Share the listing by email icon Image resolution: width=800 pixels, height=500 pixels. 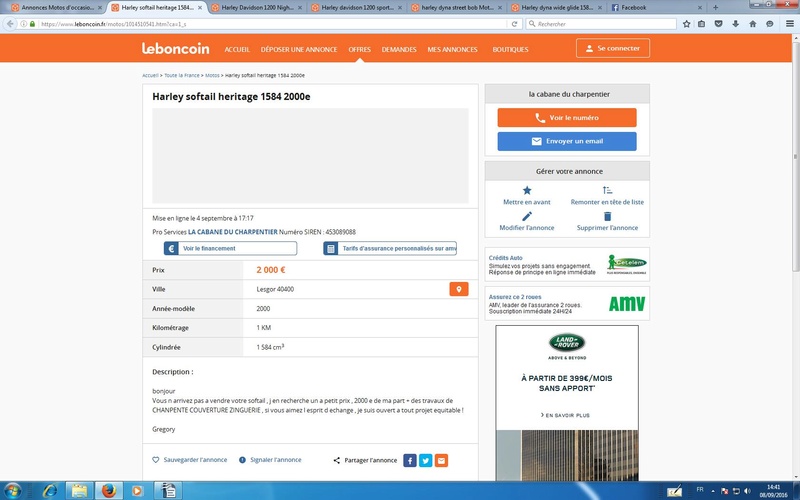click(x=441, y=460)
